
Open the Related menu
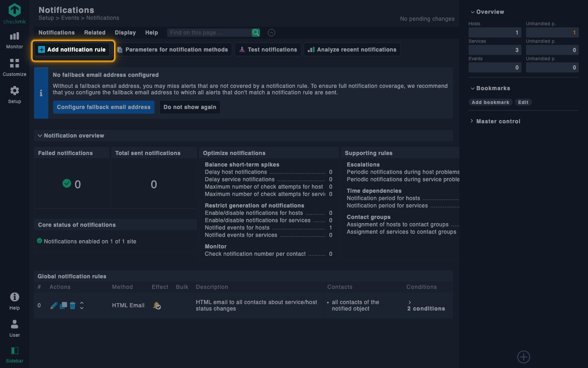click(95, 33)
